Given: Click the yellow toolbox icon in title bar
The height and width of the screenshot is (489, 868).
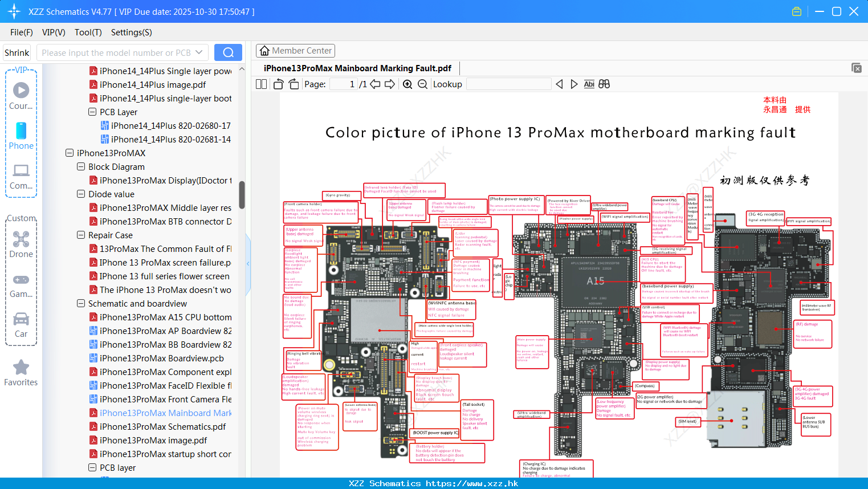Looking at the screenshot, I should tap(797, 11).
